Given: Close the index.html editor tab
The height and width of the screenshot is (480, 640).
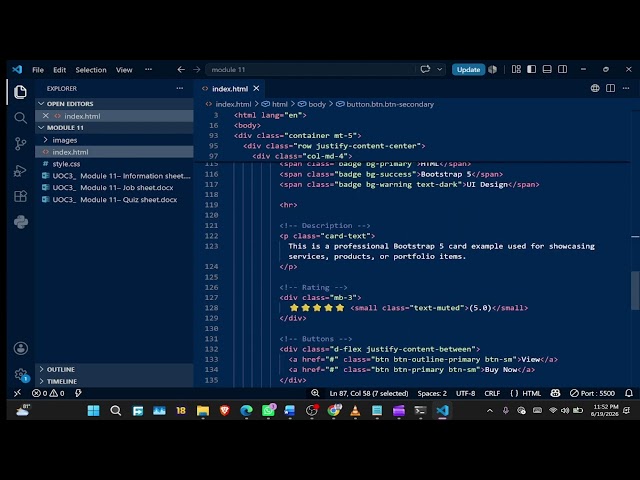Looking at the screenshot, I should [x=256, y=88].
